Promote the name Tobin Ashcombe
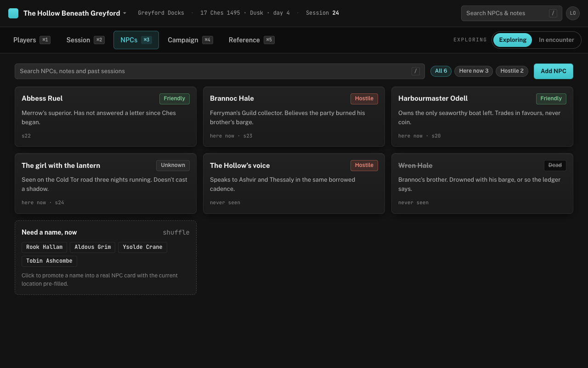 pyautogui.click(x=49, y=261)
